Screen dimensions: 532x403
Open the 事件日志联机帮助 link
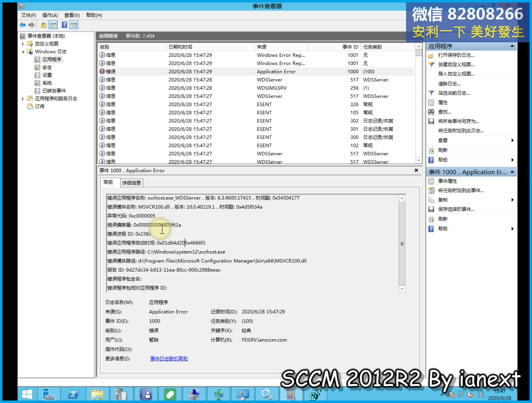point(169,359)
